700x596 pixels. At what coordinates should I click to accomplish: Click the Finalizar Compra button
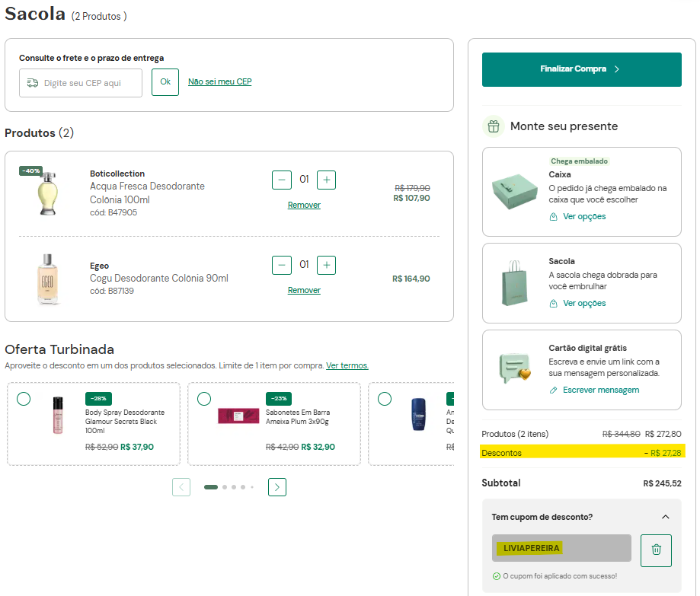581,69
